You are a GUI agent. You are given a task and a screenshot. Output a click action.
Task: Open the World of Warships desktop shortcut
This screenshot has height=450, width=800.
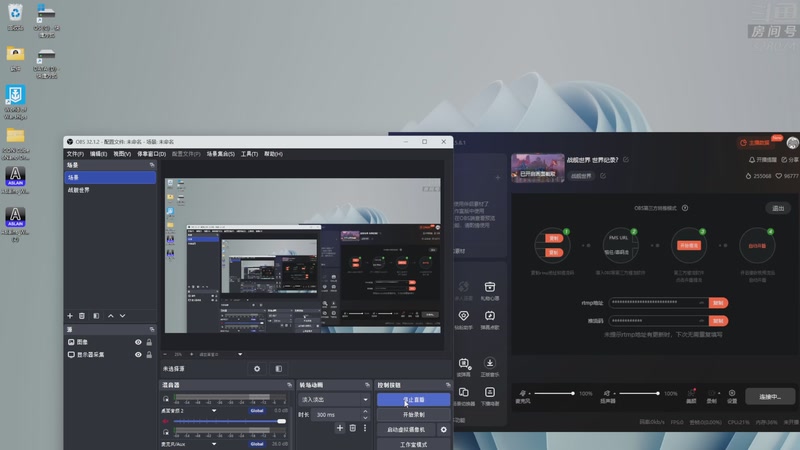(15, 102)
